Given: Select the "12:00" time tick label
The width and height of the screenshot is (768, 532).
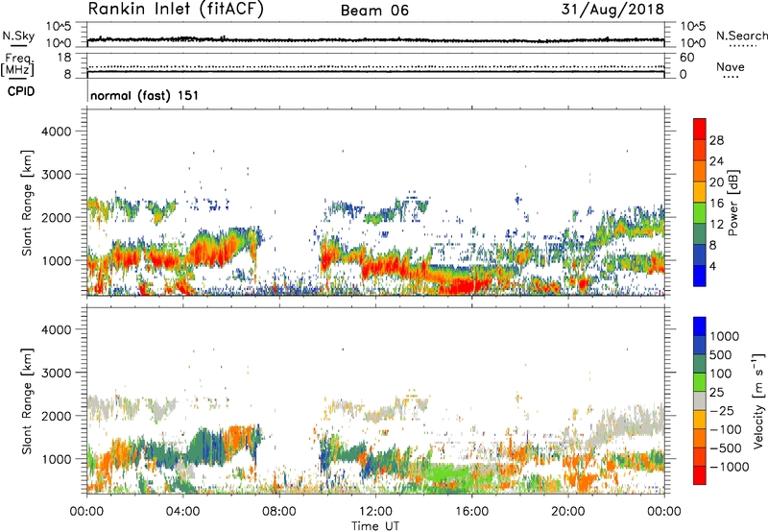Looking at the screenshot, I should click(x=375, y=512).
